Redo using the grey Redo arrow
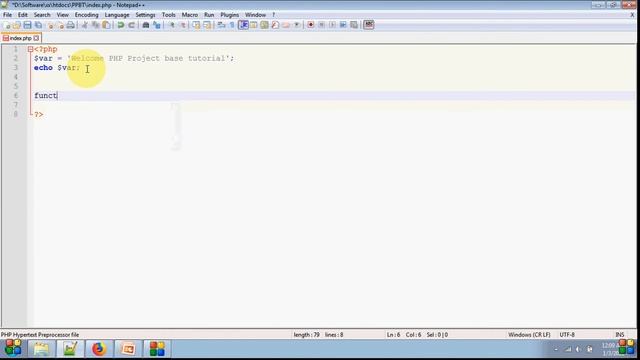Viewport: 640px width, 360px height. click(x=131, y=25)
